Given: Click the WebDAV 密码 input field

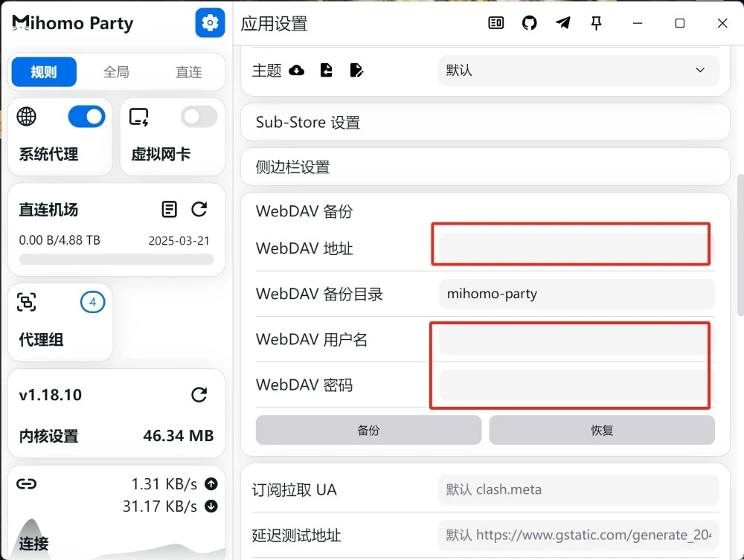Looking at the screenshot, I should tap(577, 385).
